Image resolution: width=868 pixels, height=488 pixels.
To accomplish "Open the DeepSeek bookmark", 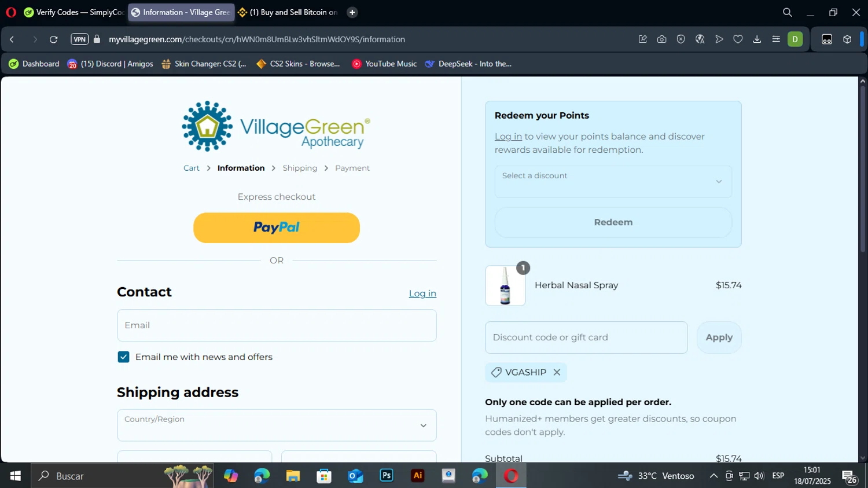I will tap(468, 64).
